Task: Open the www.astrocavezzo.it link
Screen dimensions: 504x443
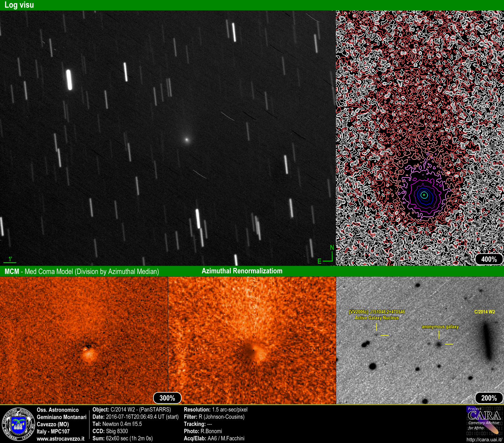Action: (x=60, y=439)
